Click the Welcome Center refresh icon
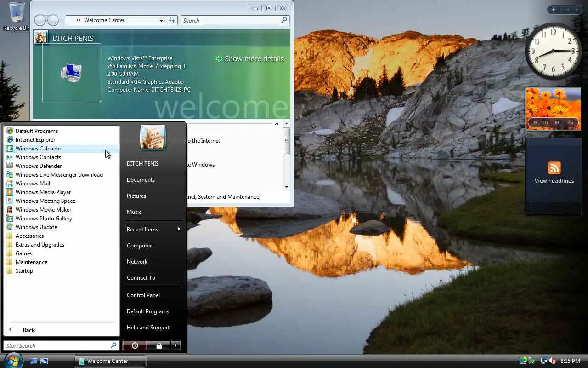Viewport: 588px width, 368px height. [x=172, y=20]
